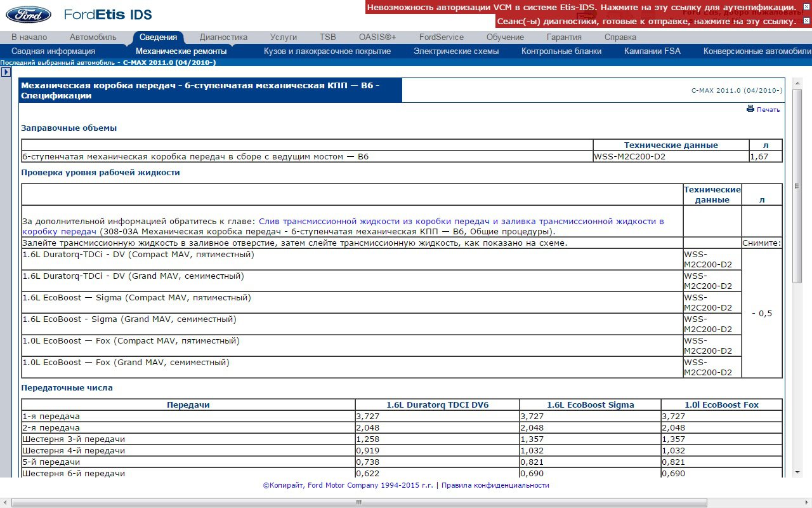The image size is (812, 508).
Task: Click the Ford oval logo
Action: 29,14
